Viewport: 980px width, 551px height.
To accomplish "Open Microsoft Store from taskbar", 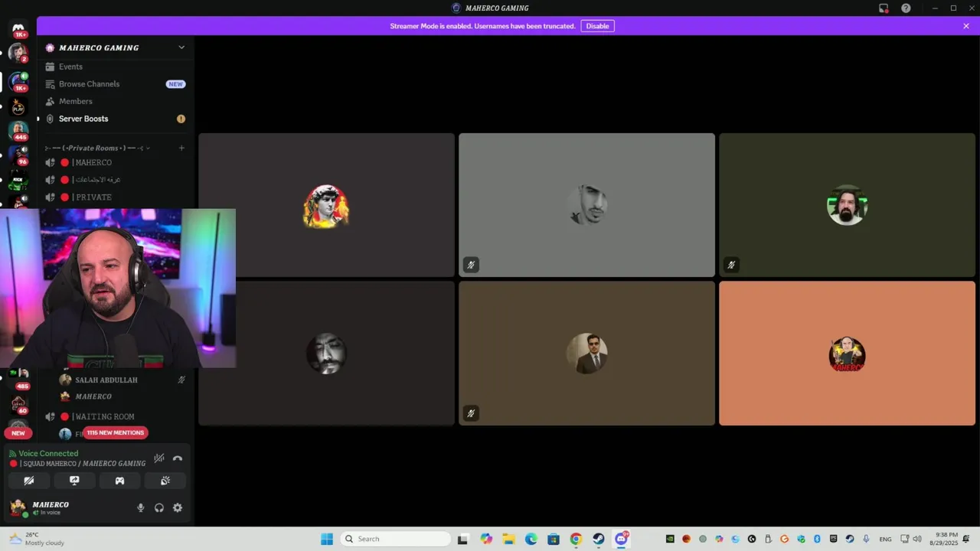I will click(x=554, y=539).
